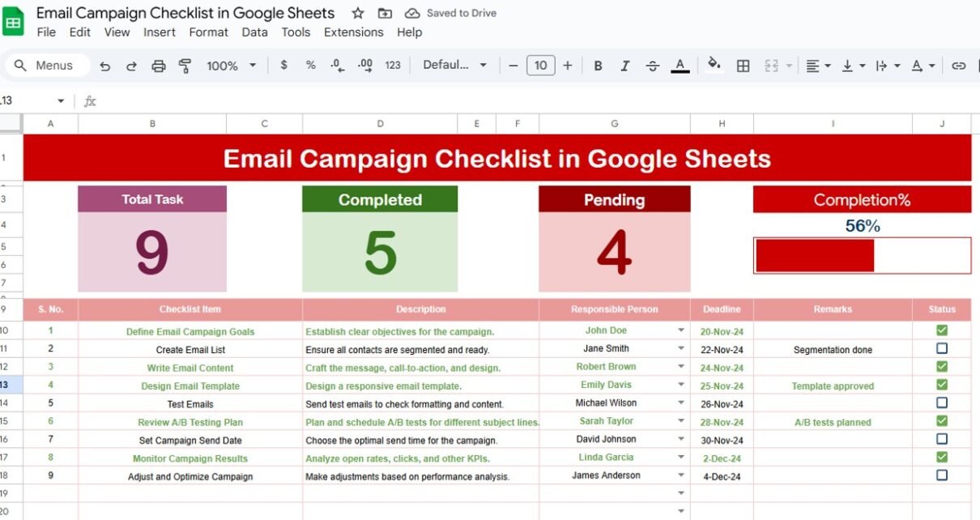
Task: Open the Jane Smith responsible person dropdown
Action: point(681,349)
